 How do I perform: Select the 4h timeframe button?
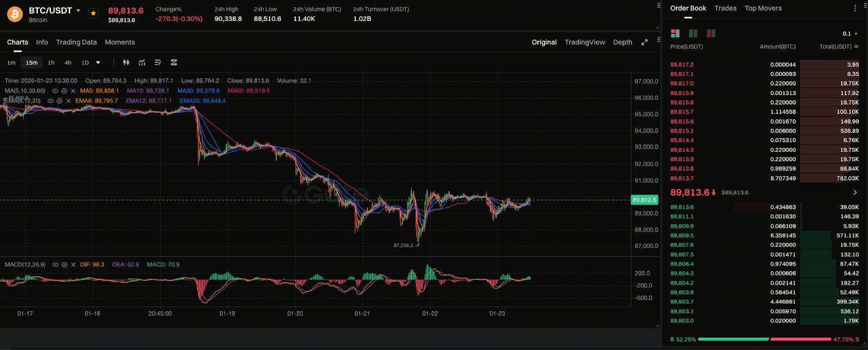pyautogui.click(x=68, y=63)
